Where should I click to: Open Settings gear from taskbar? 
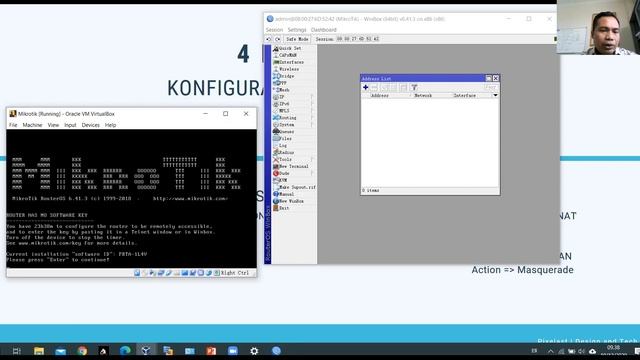pyautogui.click(x=254, y=351)
